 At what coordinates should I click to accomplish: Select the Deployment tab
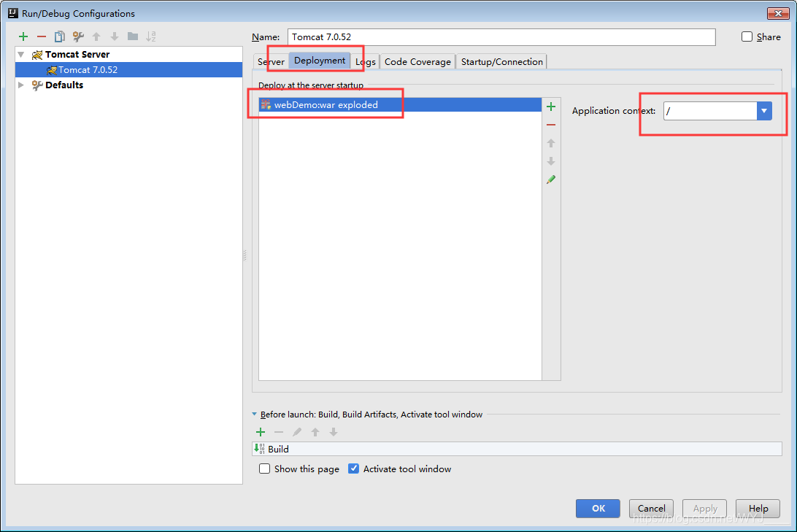(320, 61)
